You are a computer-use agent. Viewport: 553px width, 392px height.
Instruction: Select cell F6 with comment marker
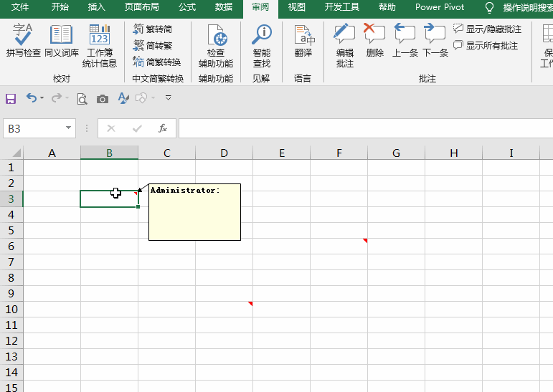click(339, 246)
